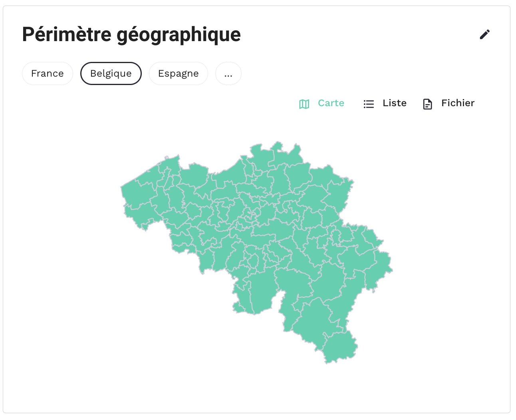
Task: Click the northernmost region of the Belgium map
Action: [286, 154]
